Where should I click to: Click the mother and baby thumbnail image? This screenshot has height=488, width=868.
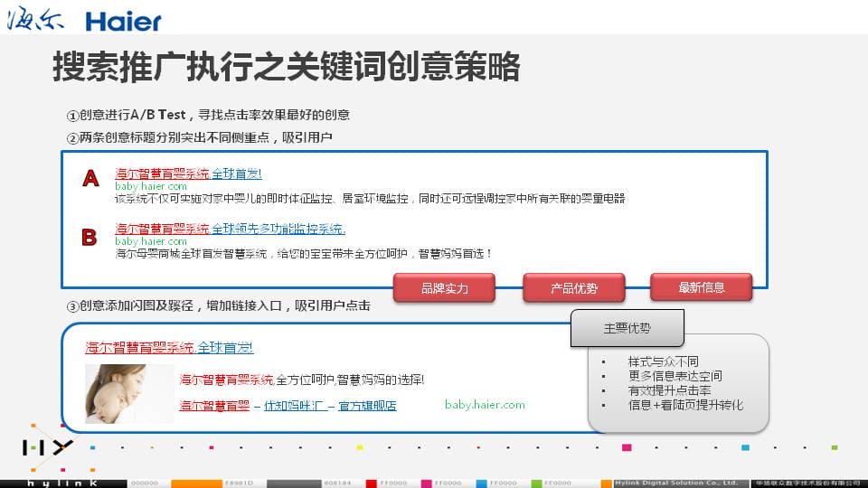(x=129, y=394)
